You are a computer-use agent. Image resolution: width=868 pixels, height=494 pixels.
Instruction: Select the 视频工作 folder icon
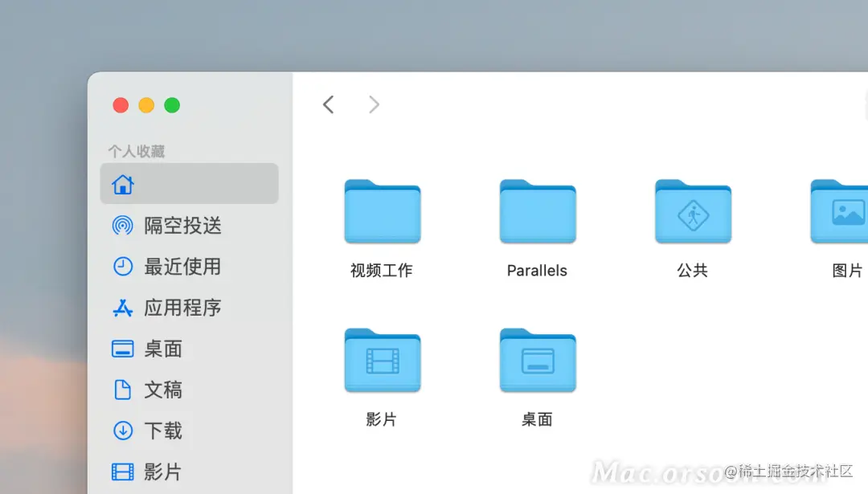pos(383,211)
